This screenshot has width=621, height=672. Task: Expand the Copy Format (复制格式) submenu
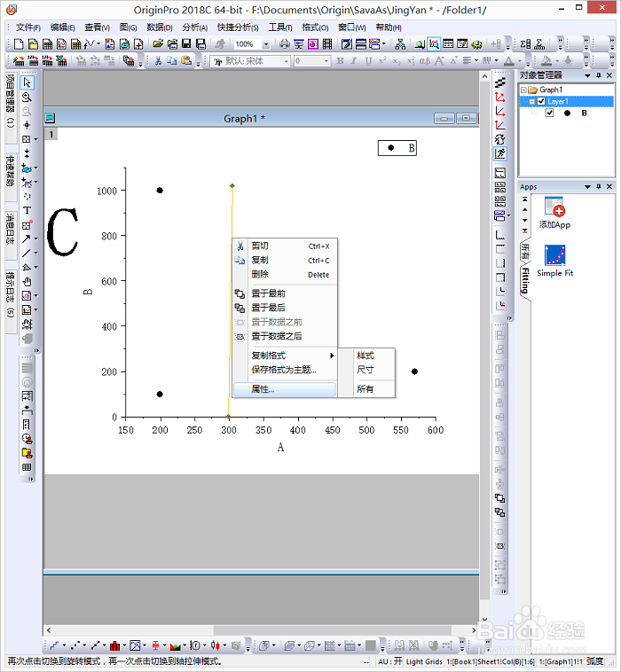click(285, 356)
